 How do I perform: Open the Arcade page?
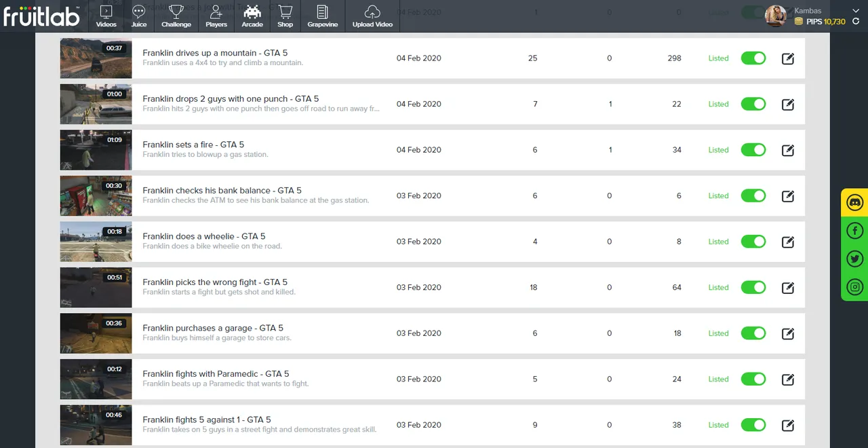(x=252, y=16)
